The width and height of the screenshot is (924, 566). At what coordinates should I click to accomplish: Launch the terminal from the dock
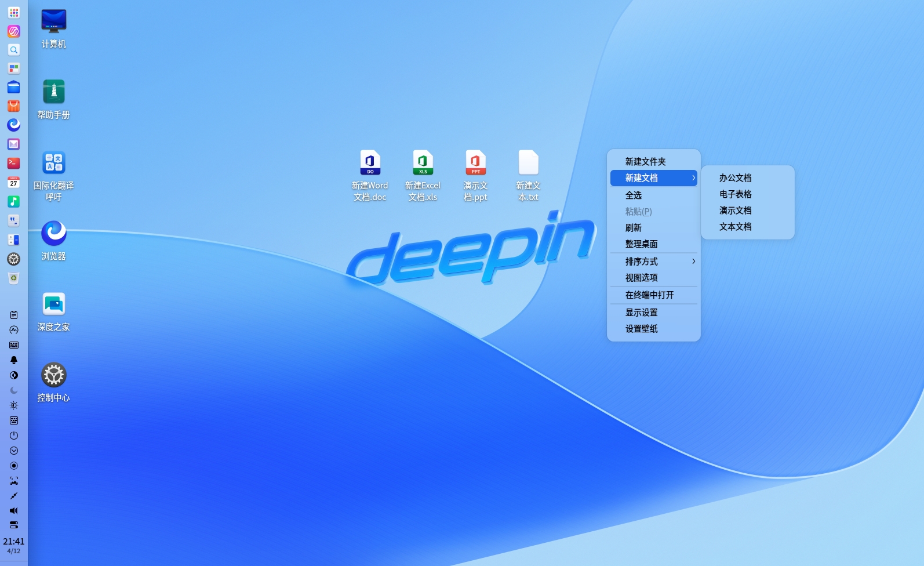(x=14, y=163)
